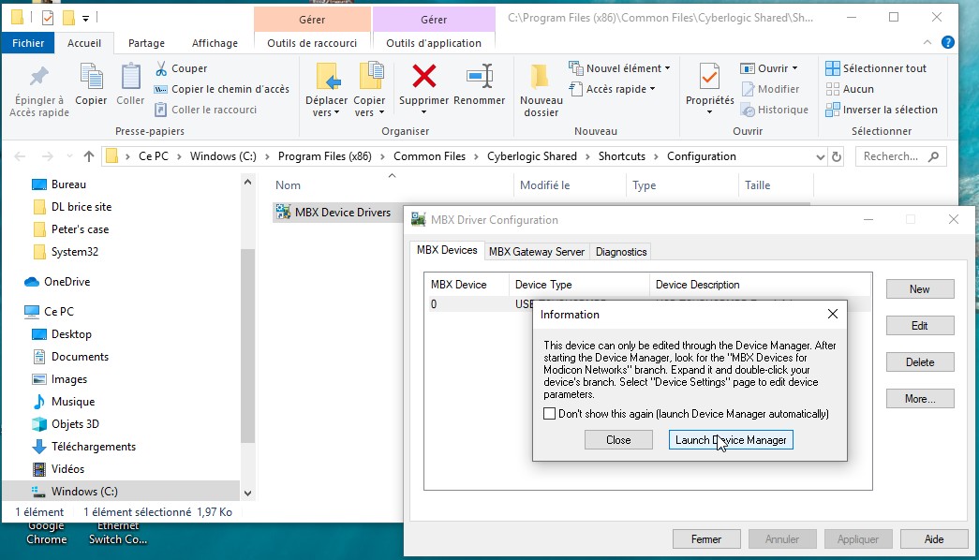Open recent locations dropdown arrow

coord(69,156)
